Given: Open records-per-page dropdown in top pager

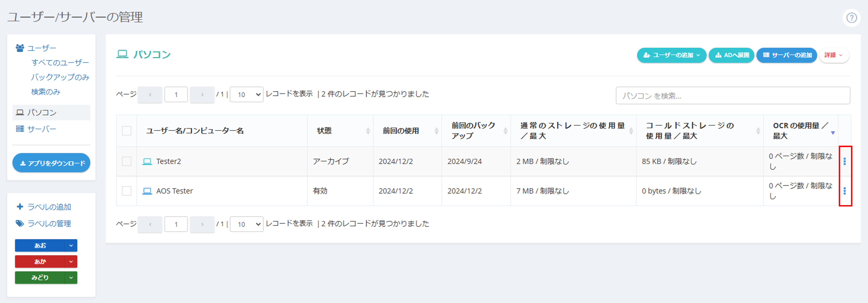Looking at the screenshot, I should 247,95.
